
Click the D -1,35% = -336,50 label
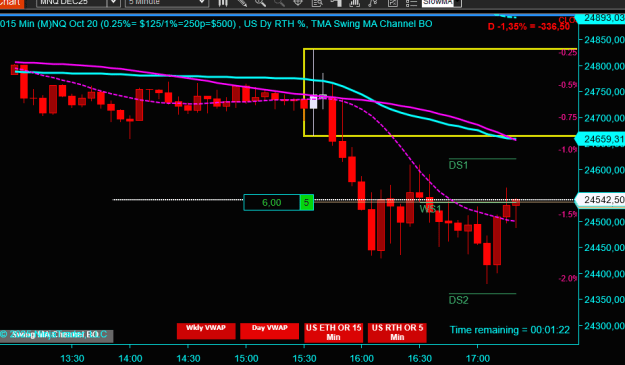[529, 27]
